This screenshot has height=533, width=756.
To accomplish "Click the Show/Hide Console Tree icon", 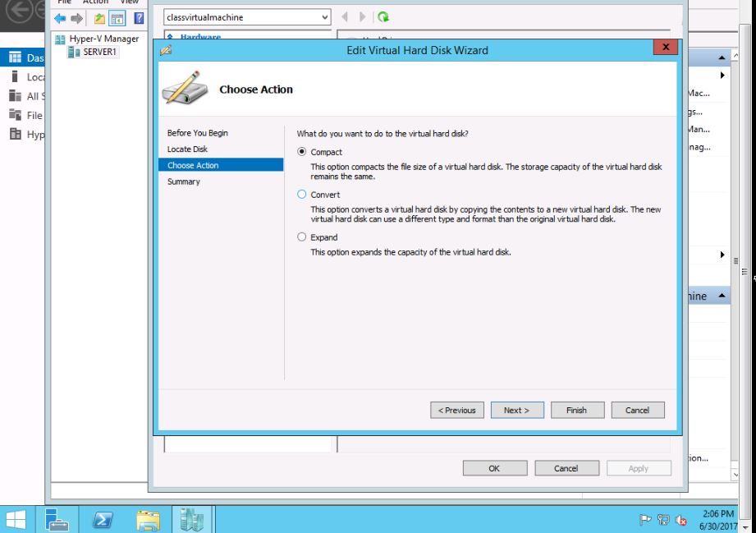I will click(x=117, y=18).
